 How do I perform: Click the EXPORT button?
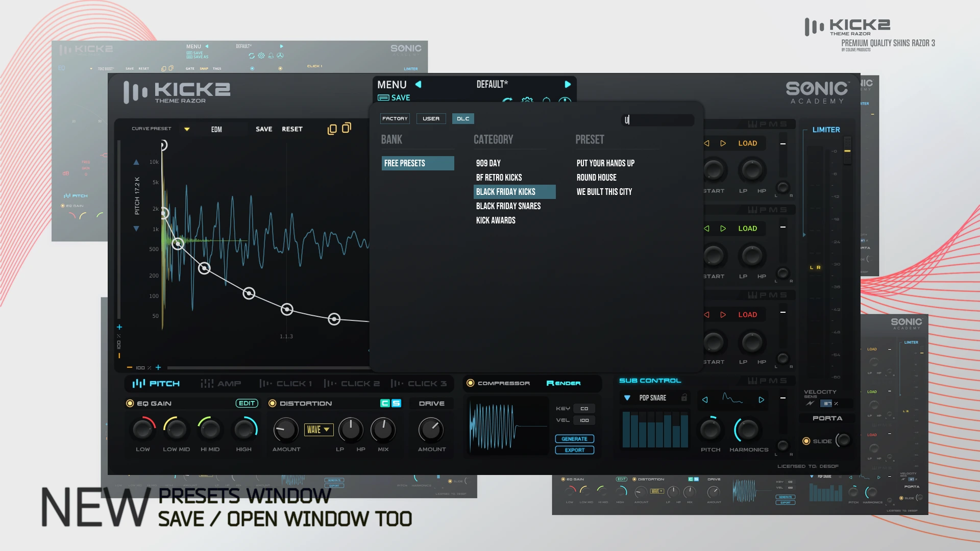pos(574,450)
